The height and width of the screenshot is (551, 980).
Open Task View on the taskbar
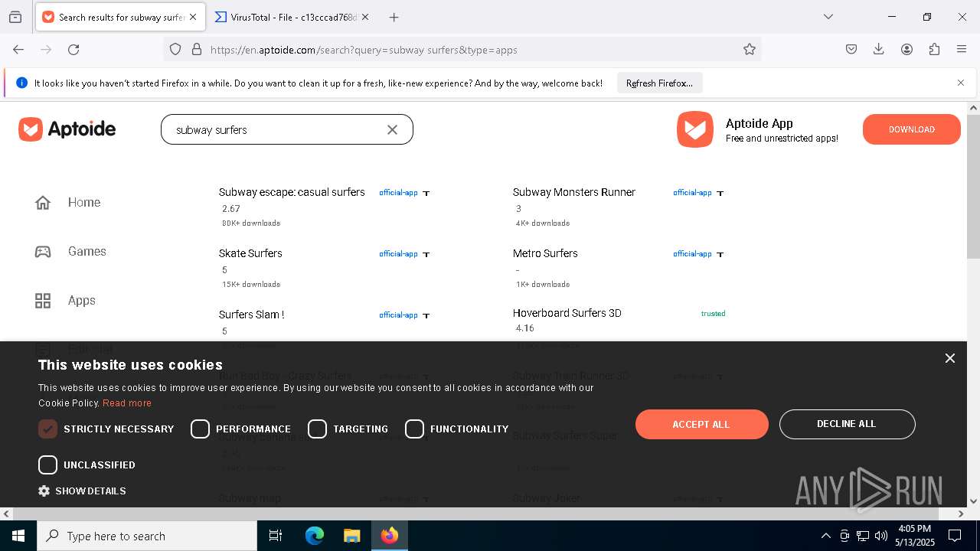276,536
